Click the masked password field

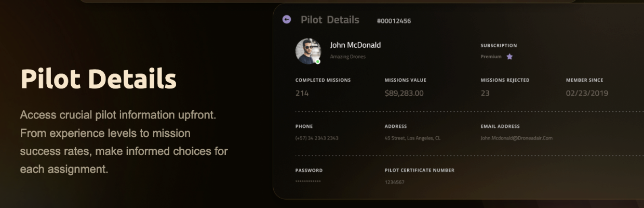308,181
